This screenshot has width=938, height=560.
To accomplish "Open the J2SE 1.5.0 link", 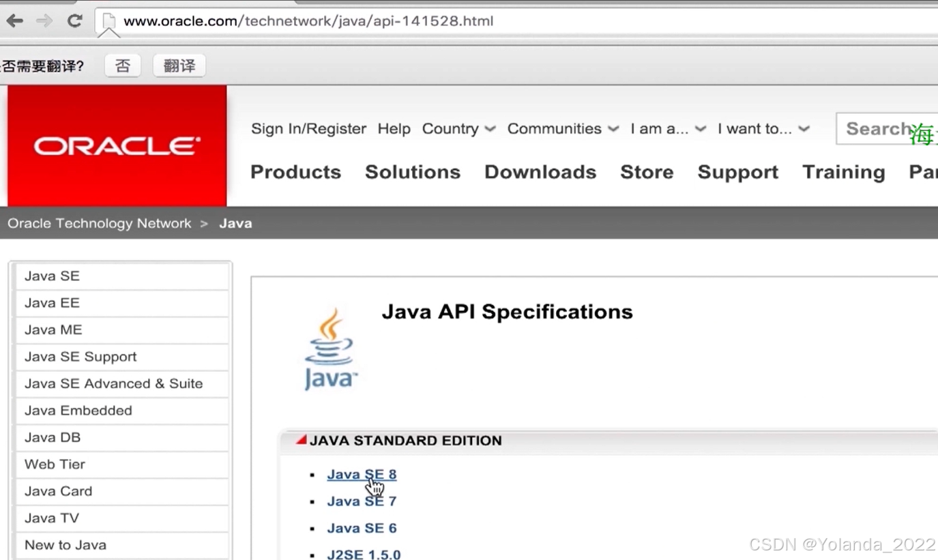I will coord(364,555).
